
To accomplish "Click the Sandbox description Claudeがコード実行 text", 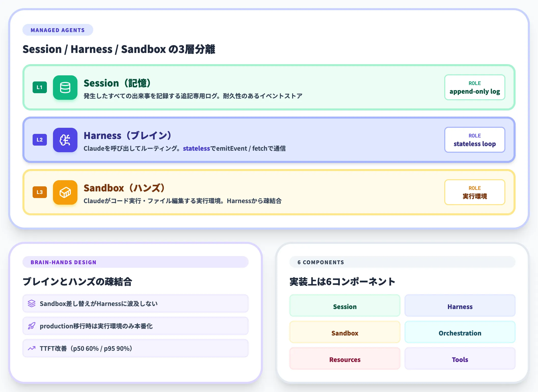I will 182,201.
